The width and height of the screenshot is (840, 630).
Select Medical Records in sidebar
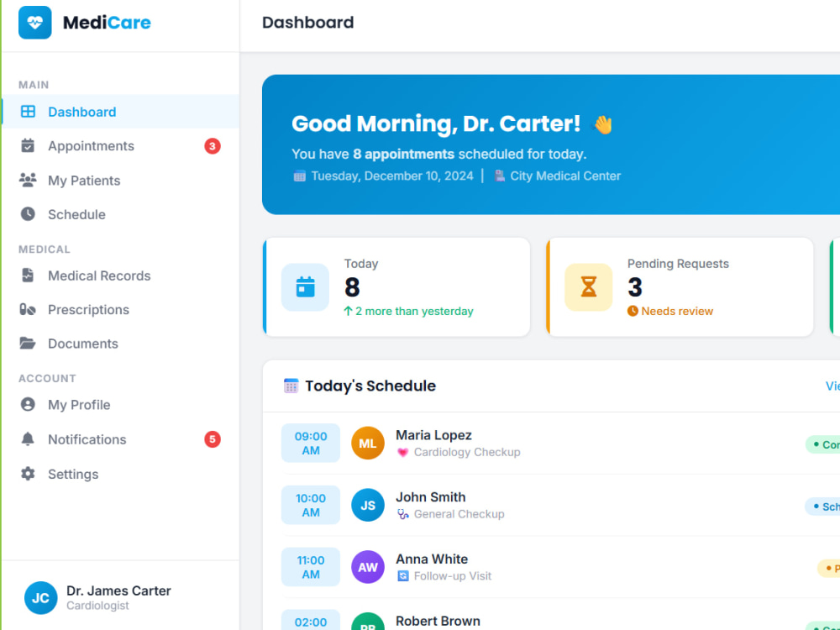[120, 276]
